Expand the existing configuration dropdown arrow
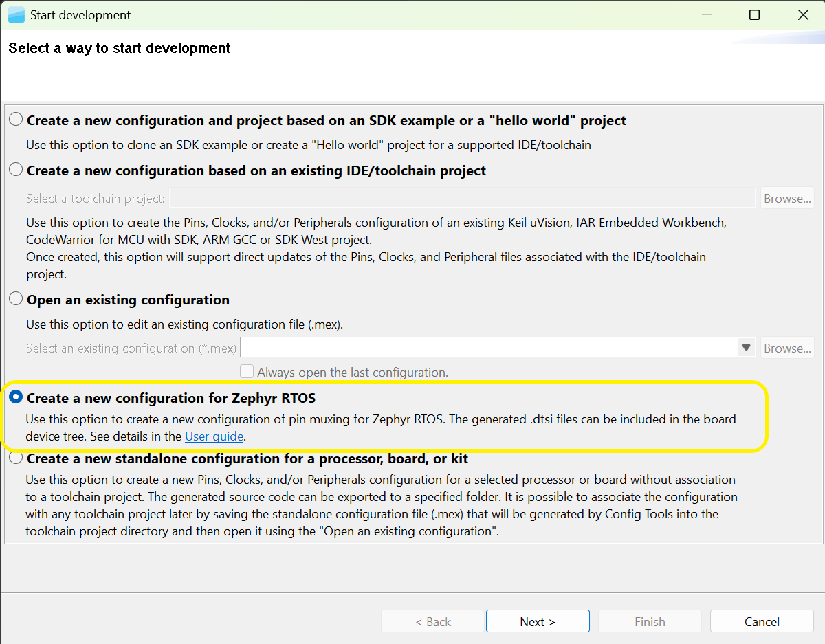This screenshot has width=825, height=644. coord(746,348)
